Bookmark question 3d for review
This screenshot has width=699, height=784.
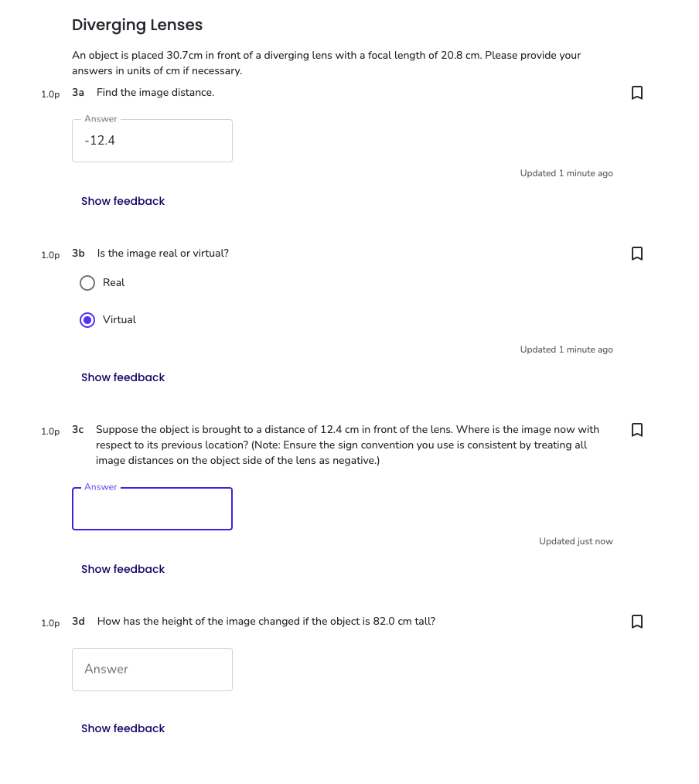636,622
